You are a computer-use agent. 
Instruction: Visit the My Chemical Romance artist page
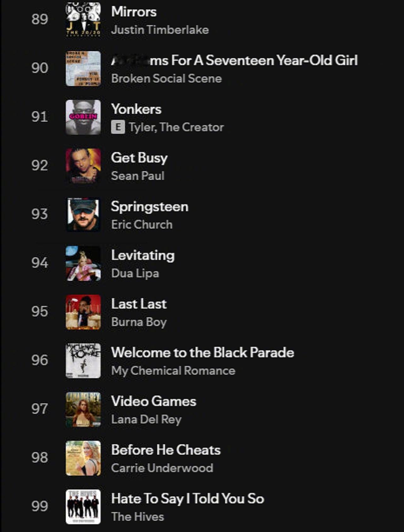[173, 371]
